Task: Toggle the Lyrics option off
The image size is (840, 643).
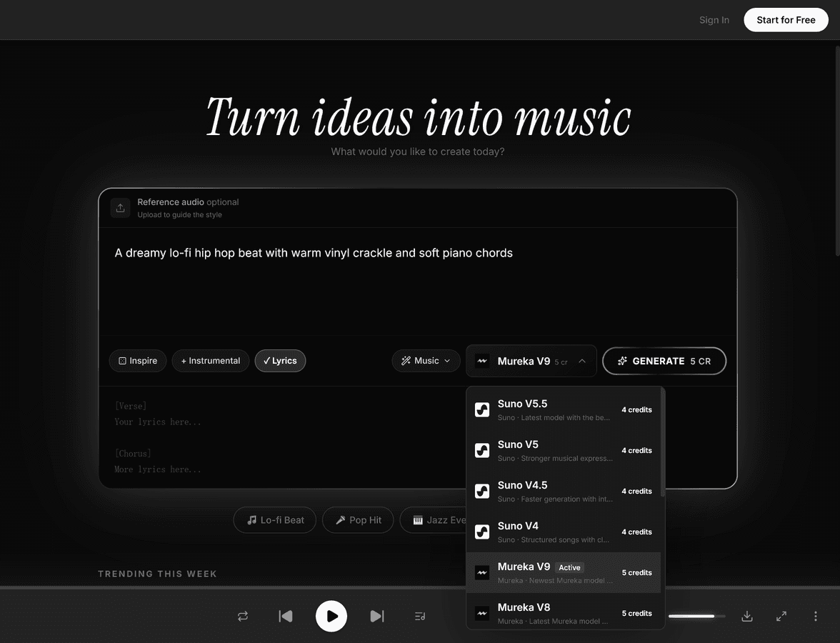Action: pos(280,361)
